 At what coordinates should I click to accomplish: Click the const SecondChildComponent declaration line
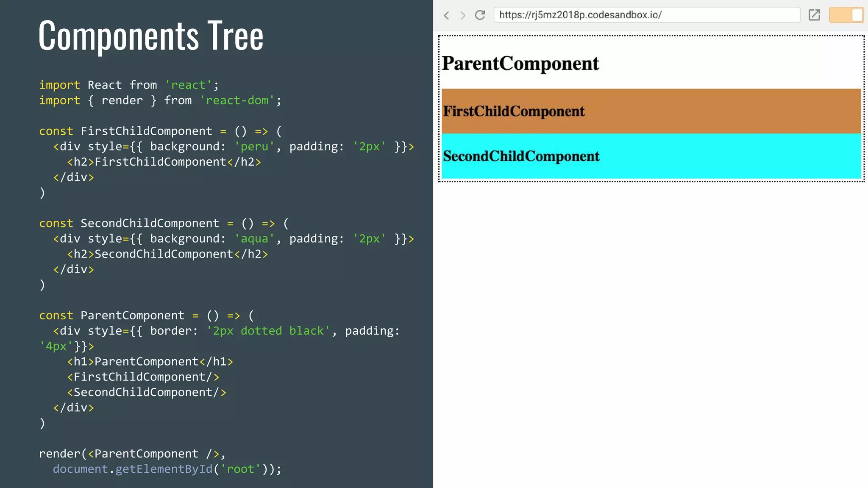click(x=164, y=223)
